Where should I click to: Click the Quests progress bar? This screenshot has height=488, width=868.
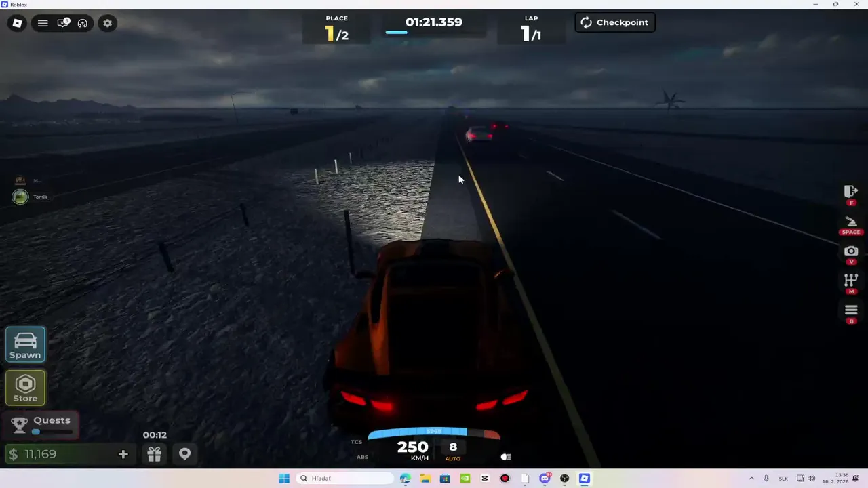(52, 432)
